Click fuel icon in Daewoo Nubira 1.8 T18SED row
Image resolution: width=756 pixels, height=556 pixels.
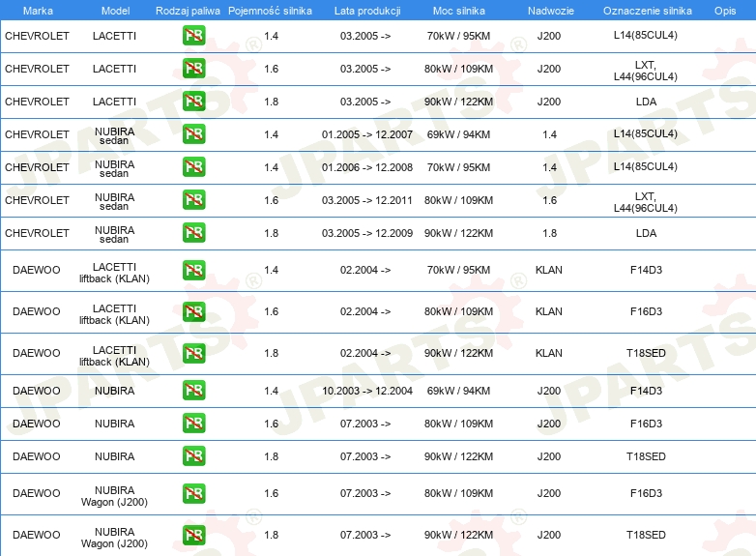(193, 456)
